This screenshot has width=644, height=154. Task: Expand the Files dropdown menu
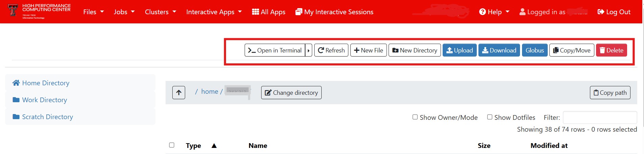coord(93,12)
